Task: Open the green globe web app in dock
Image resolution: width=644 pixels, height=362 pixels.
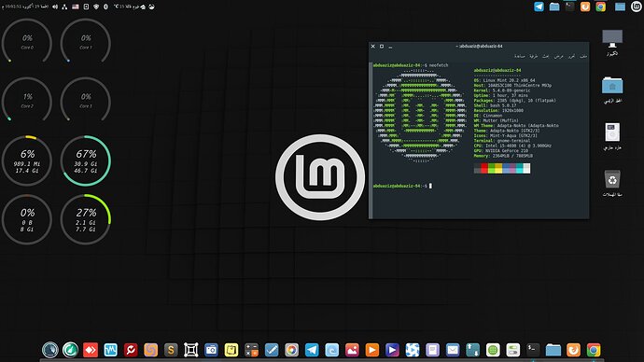Action: (493, 350)
